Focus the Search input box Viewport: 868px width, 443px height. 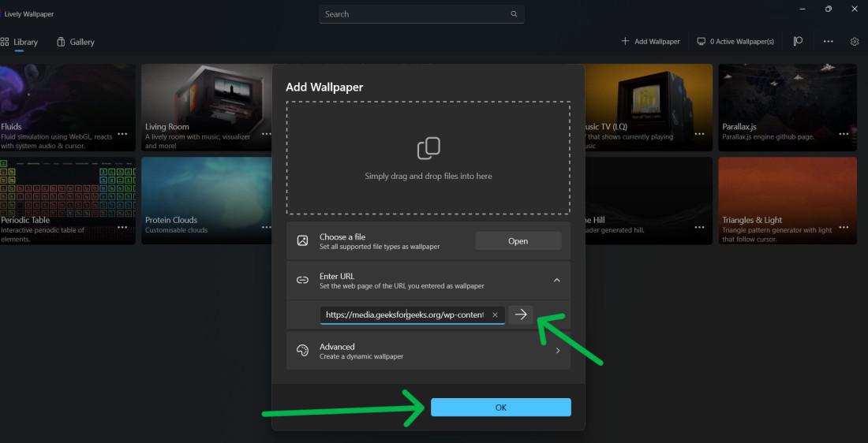coord(421,14)
